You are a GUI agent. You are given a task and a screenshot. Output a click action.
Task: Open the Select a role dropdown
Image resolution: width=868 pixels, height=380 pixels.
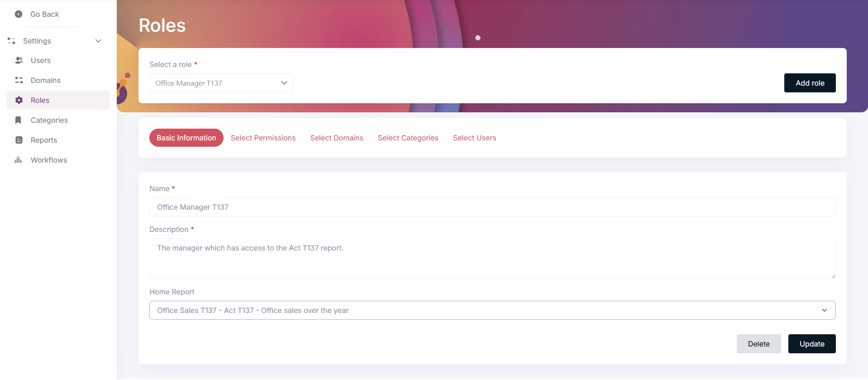tap(221, 83)
